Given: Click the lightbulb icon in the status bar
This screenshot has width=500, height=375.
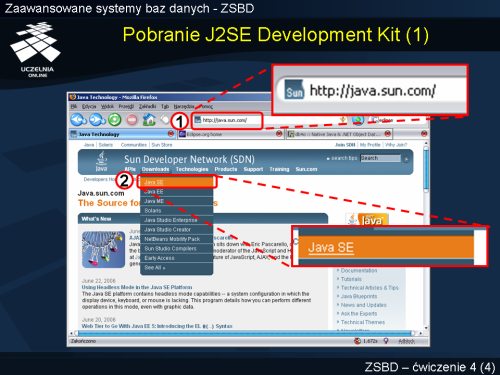Looking at the screenshot, I should tap(386, 341).
